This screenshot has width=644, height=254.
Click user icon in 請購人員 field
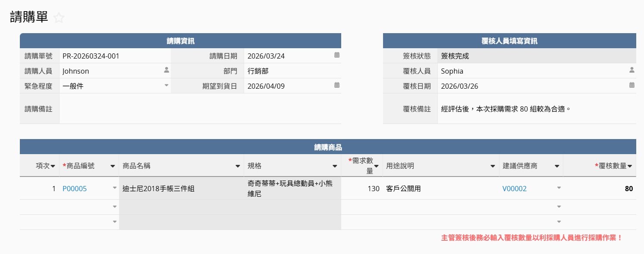tap(166, 70)
